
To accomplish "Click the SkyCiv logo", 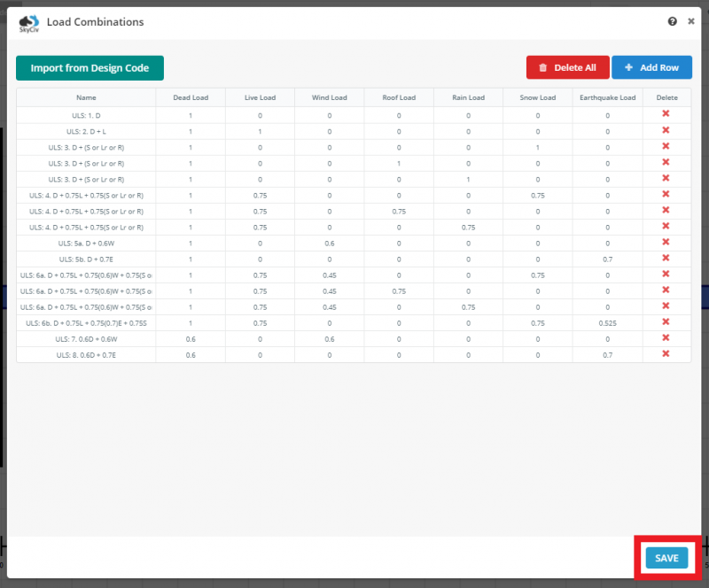I will coord(29,22).
